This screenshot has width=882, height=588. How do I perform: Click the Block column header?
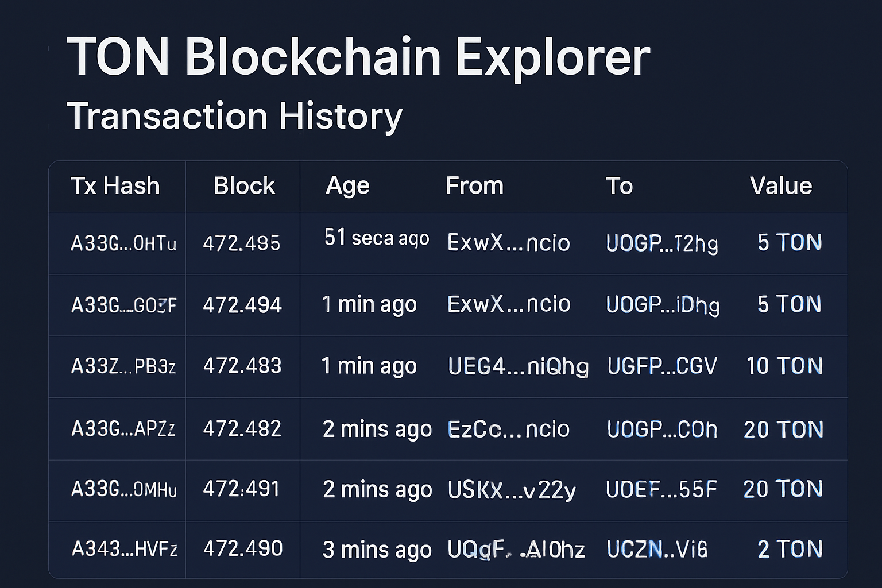tap(244, 186)
